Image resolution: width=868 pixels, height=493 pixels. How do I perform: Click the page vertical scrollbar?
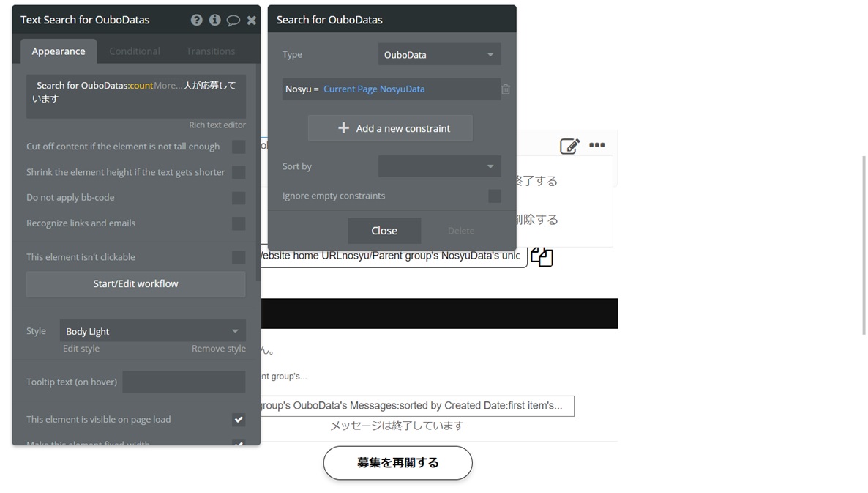pos(864,245)
